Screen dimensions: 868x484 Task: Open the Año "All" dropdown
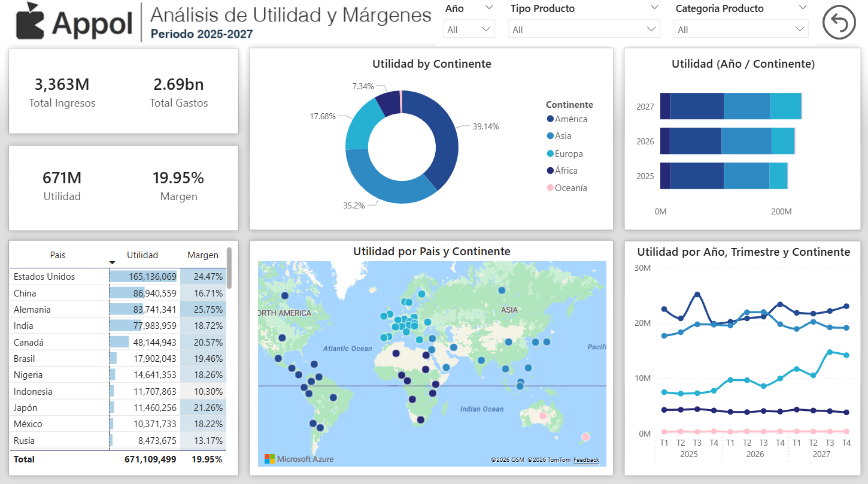469,28
